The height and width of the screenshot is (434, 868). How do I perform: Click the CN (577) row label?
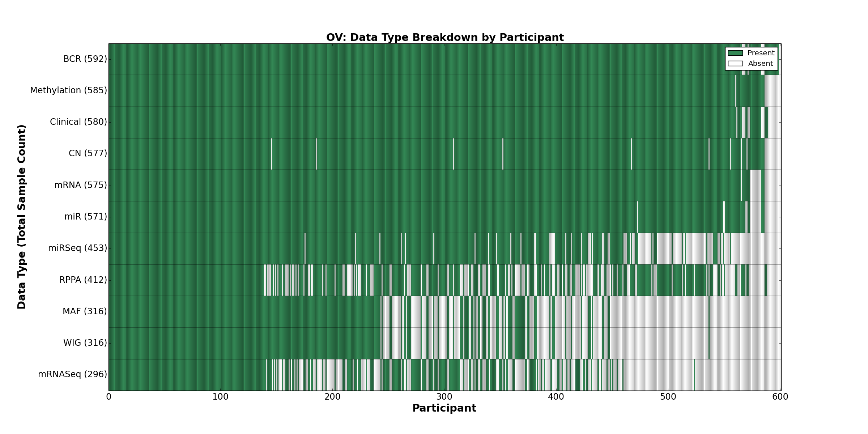88,153
